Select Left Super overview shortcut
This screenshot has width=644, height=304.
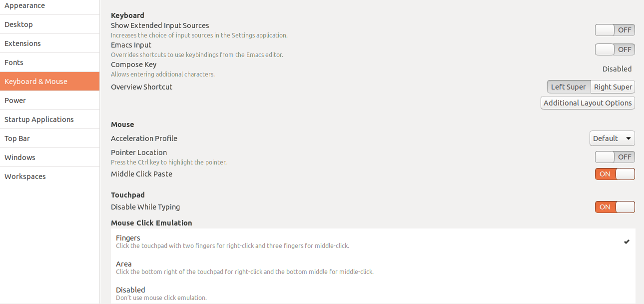tap(569, 87)
